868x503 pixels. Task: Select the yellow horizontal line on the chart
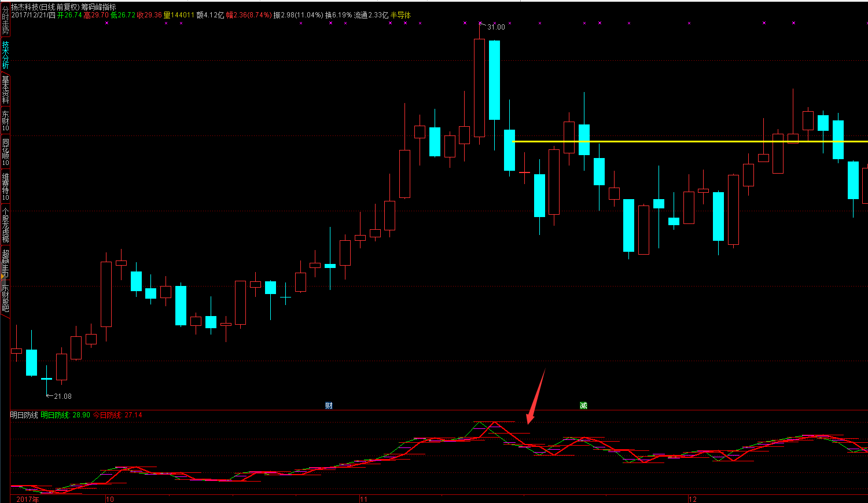(x=690, y=141)
